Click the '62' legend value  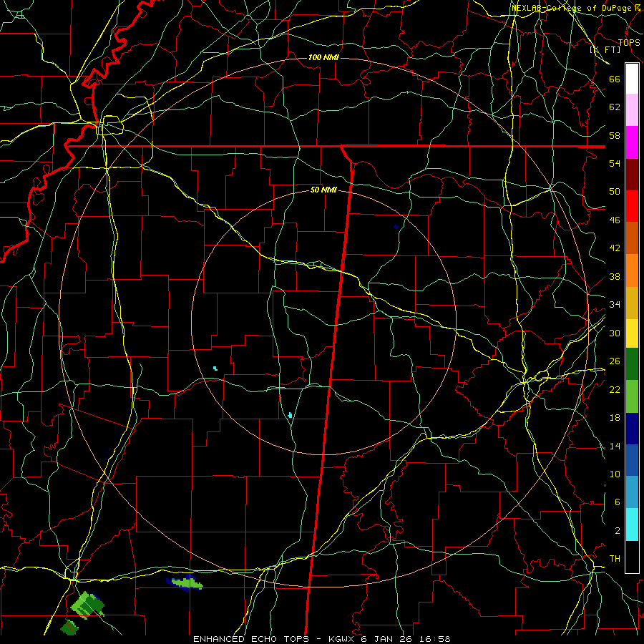click(x=615, y=107)
